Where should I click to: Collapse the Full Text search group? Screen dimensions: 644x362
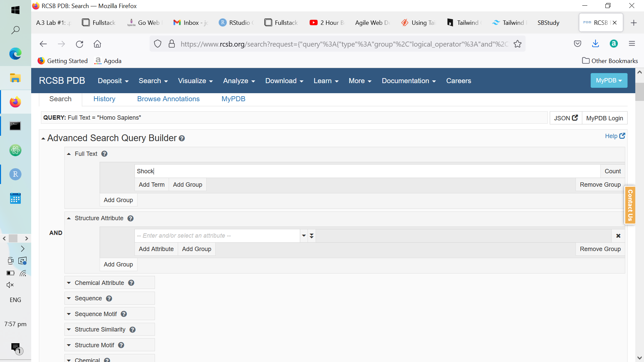69,154
